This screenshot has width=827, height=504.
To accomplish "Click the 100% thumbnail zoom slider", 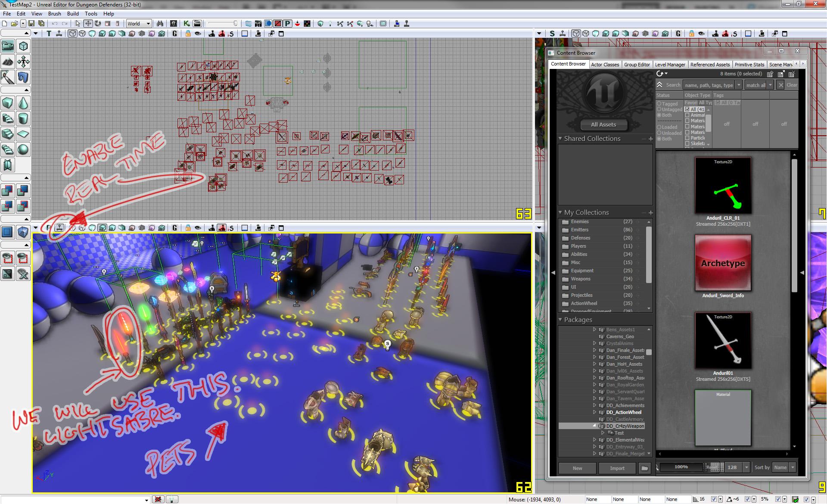I will [681, 467].
